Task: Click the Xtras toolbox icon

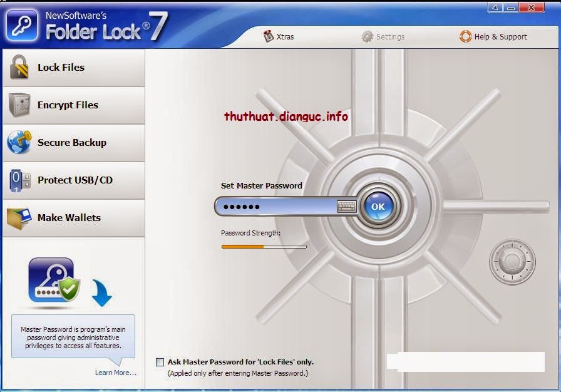Action: (269, 36)
